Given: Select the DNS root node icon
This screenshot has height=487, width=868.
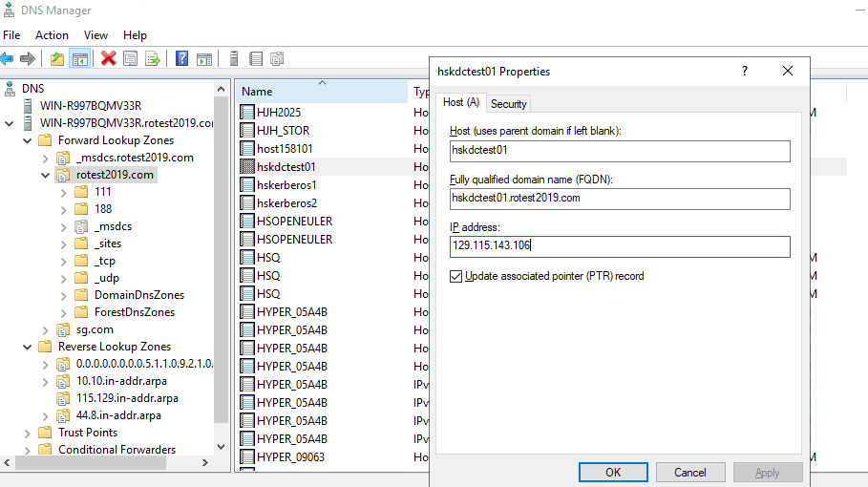Looking at the screenshot, I should 10,89.
